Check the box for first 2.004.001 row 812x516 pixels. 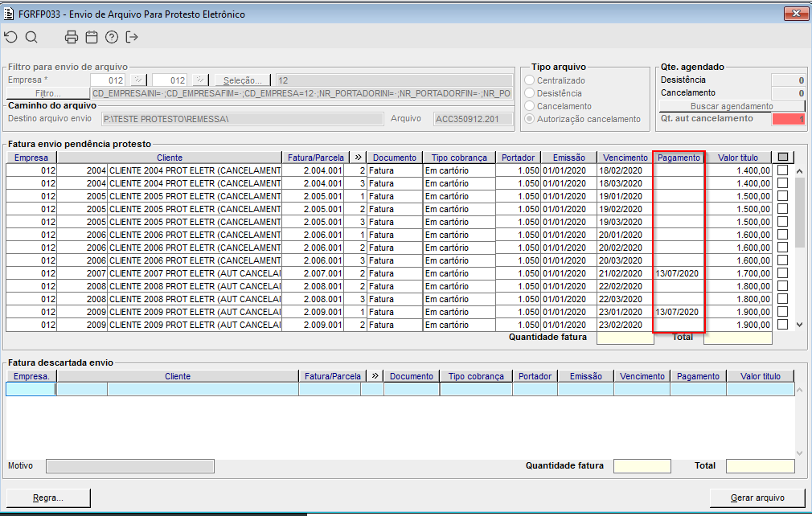[783, 170]
